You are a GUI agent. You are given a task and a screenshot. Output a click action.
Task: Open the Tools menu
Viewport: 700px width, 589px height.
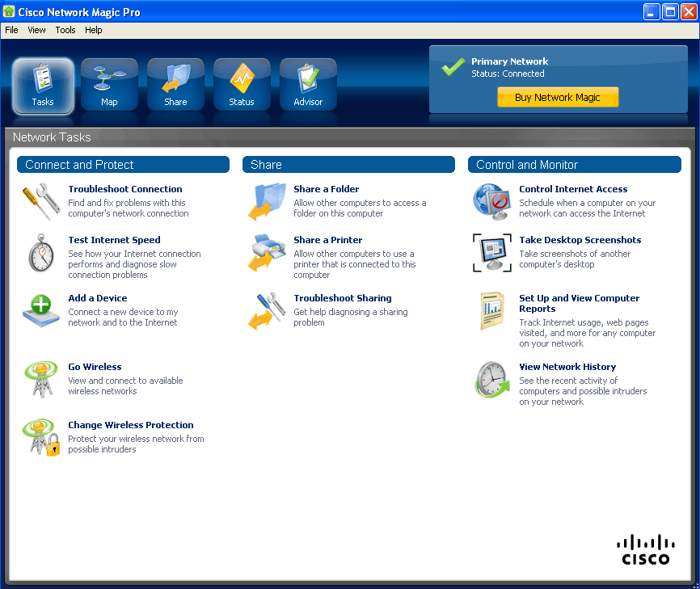65,30
